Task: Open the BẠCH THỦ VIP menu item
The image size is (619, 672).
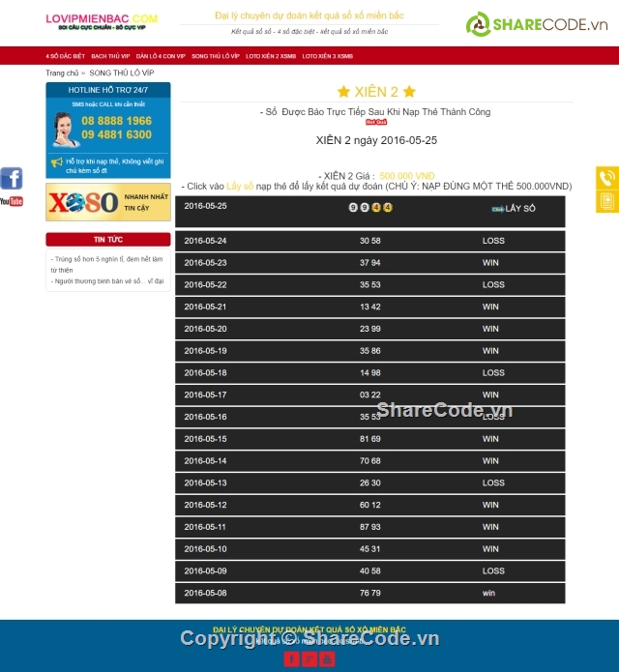Action: [x=110, y=56]
